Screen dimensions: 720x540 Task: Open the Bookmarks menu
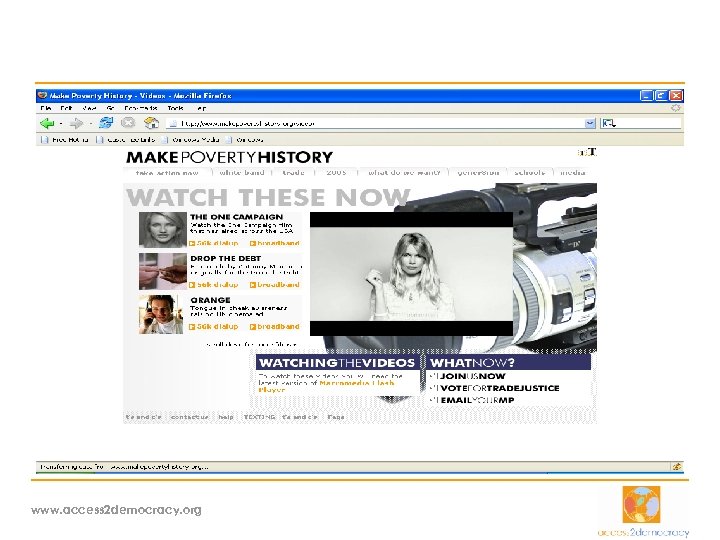pyautogui.click(x=141, y=108)
